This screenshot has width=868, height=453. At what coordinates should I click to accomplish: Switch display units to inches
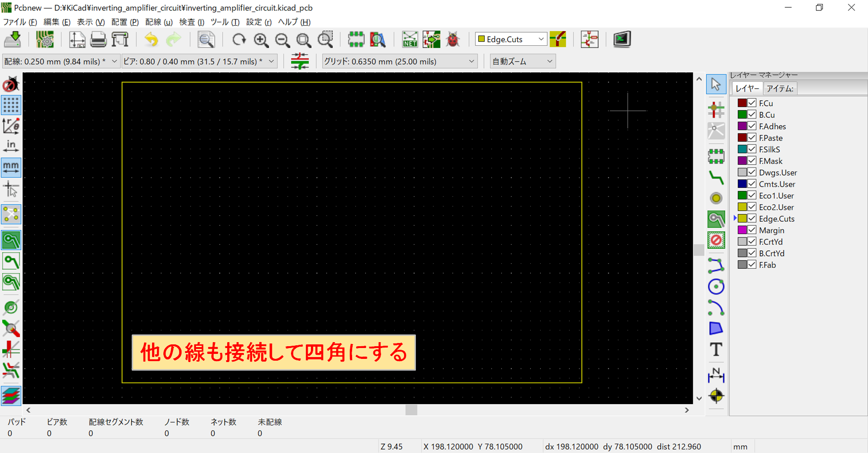point(11,145)
